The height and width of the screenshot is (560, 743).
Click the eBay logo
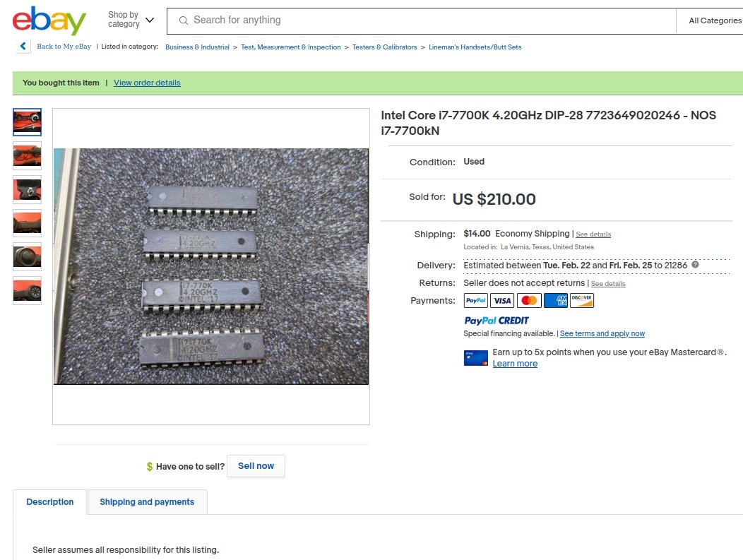[49, 21]
